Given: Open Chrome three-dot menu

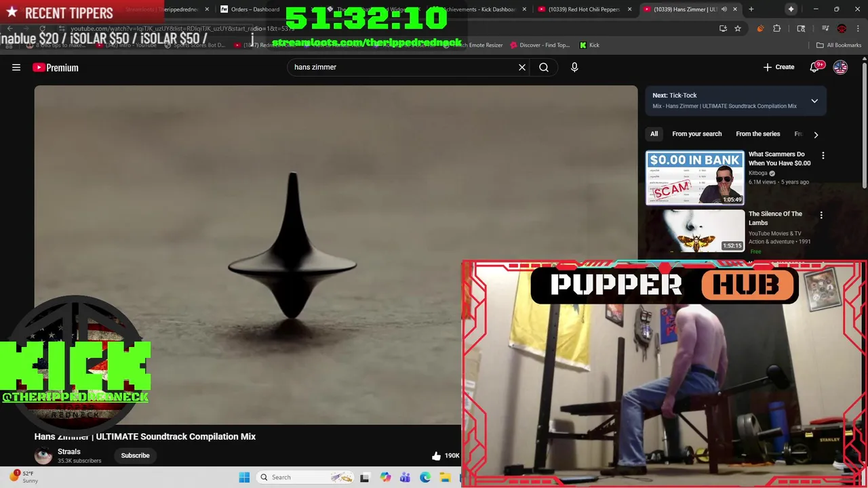Looking at the screenshot, I should 858,28.
